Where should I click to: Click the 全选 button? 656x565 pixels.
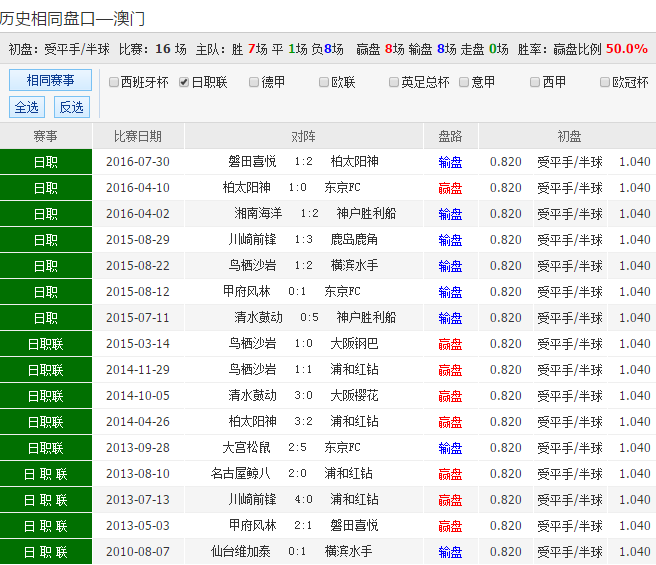point(27,107)
